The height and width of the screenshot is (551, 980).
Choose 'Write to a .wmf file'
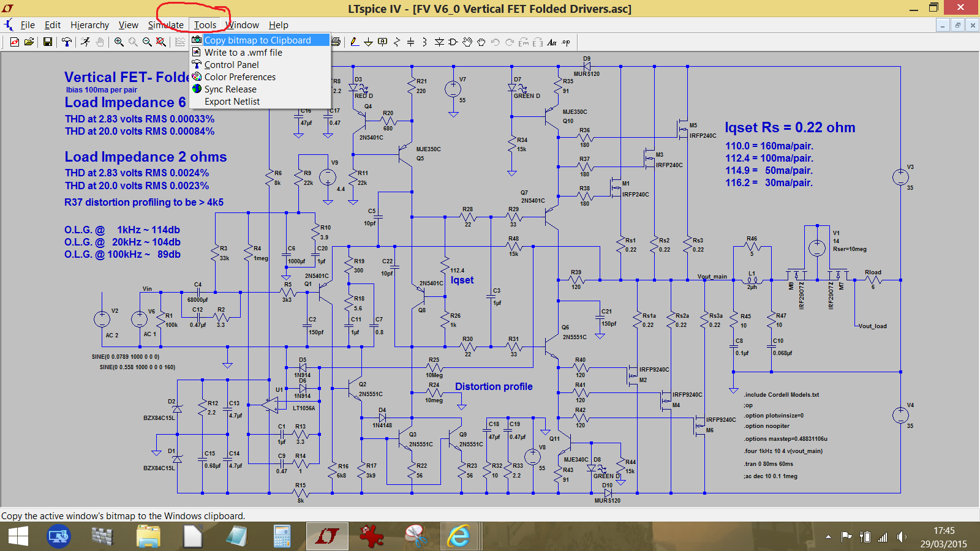tap(260, 52)
